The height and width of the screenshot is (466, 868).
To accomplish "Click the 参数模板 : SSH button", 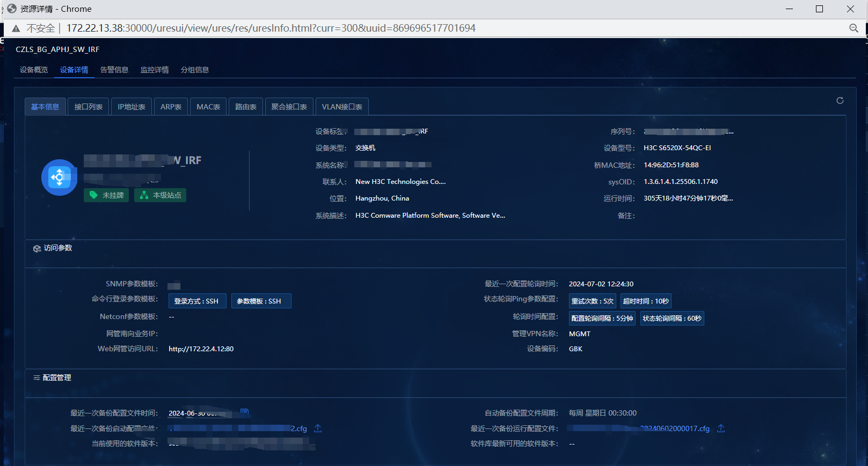I will click(x=261, y=301).
